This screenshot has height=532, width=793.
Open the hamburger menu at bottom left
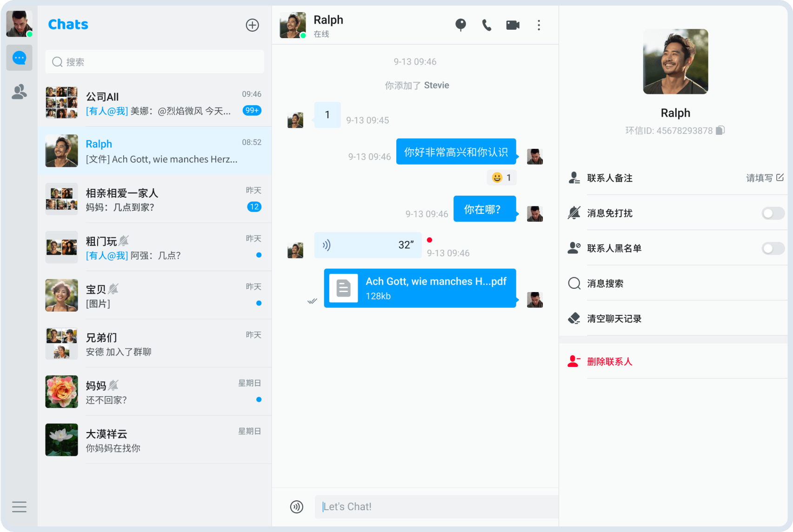(19, 506)
